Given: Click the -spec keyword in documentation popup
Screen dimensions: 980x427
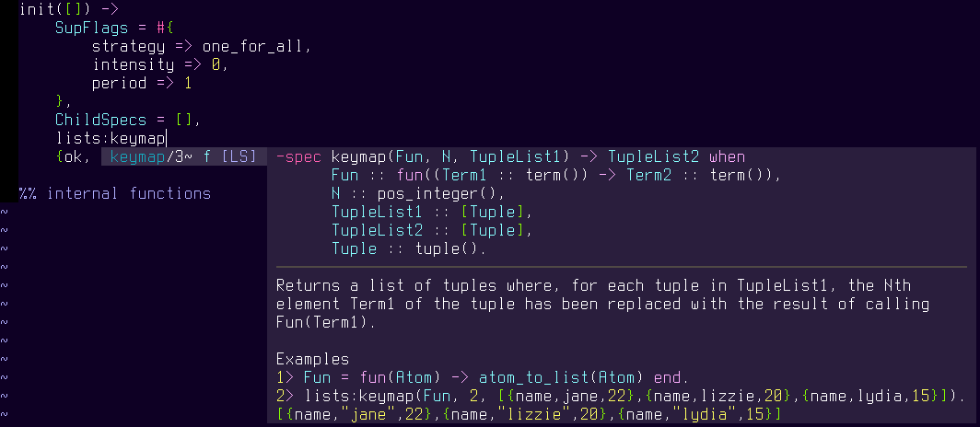Looking at the screenshot, I should pos(298,157).
